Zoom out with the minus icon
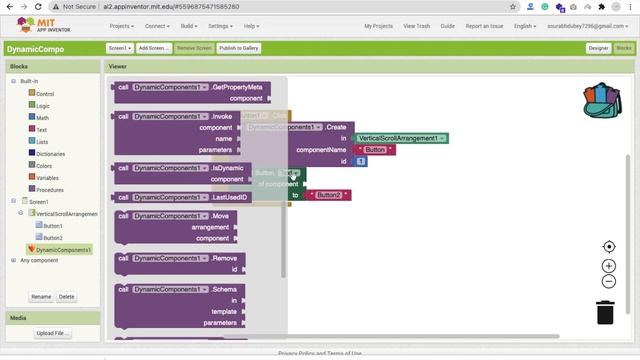Viewport: 640px width, 360px height. tap(609, 281)
